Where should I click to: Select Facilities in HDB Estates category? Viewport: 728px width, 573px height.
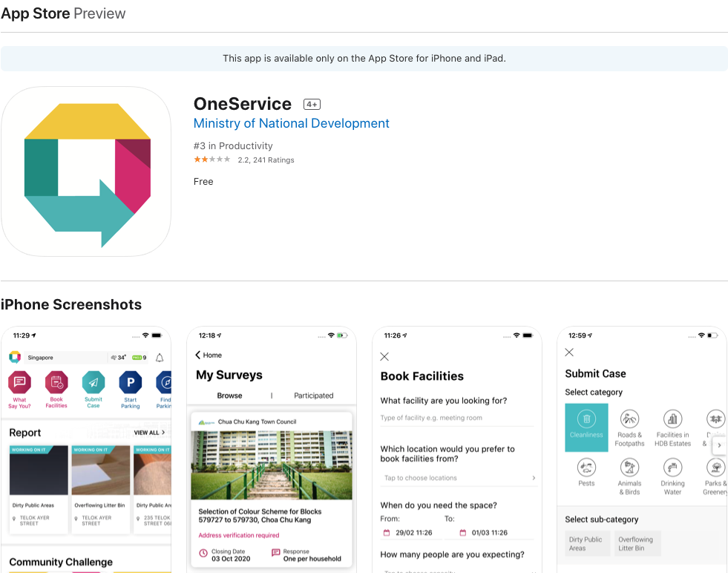[673, 428]
